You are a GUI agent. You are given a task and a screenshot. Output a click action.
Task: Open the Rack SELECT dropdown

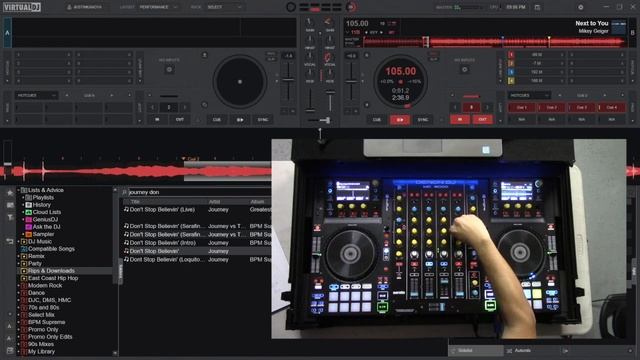[224, 7]
